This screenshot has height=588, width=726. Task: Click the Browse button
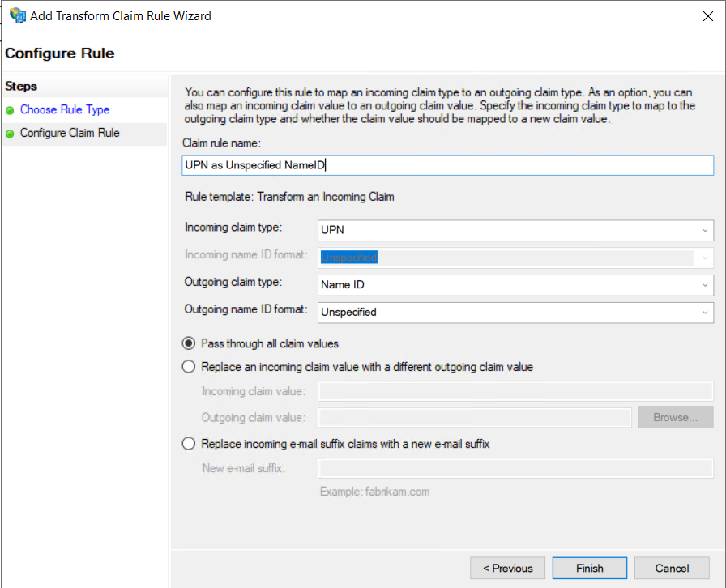click(675, 418)
